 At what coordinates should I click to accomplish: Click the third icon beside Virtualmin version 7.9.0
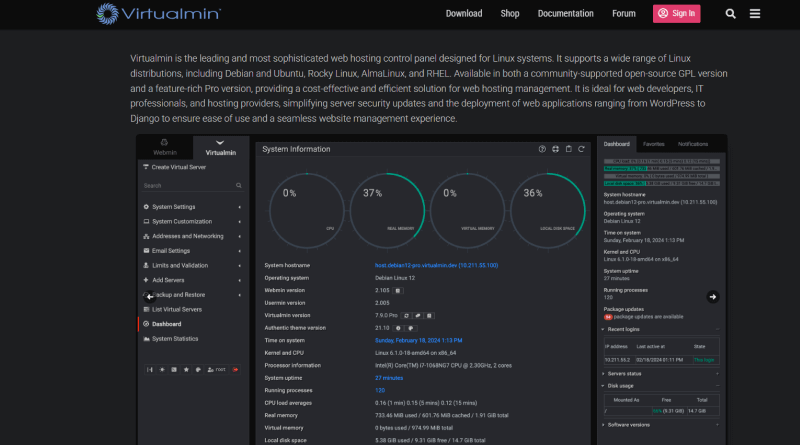pos(429,316)
